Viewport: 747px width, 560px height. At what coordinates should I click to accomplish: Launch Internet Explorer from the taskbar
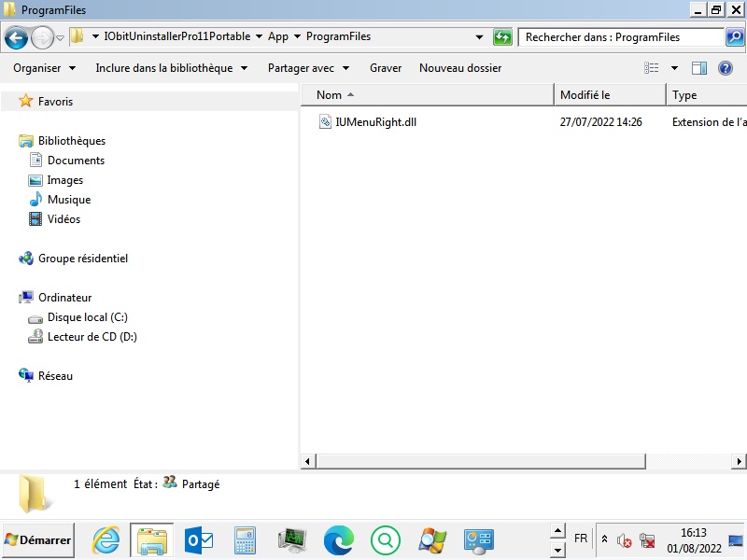[106, 540]
